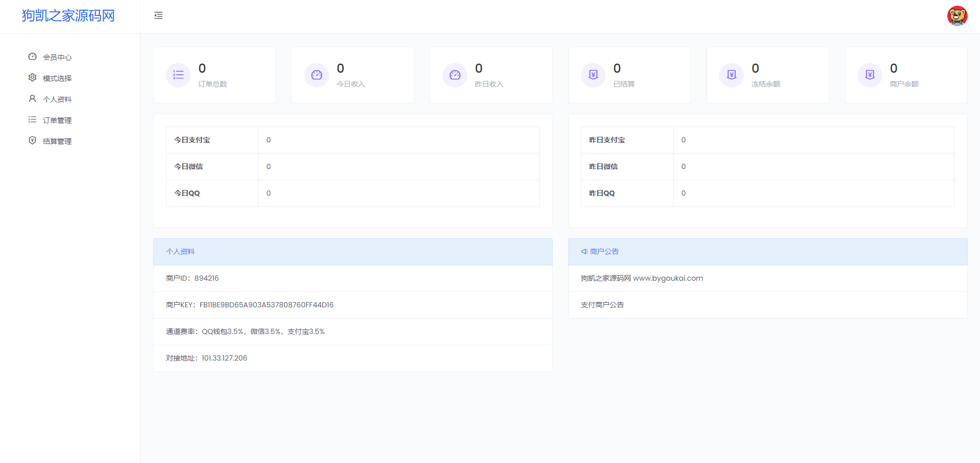
Task: Open the 结算管理 menu item
Action: pos(57,141)
